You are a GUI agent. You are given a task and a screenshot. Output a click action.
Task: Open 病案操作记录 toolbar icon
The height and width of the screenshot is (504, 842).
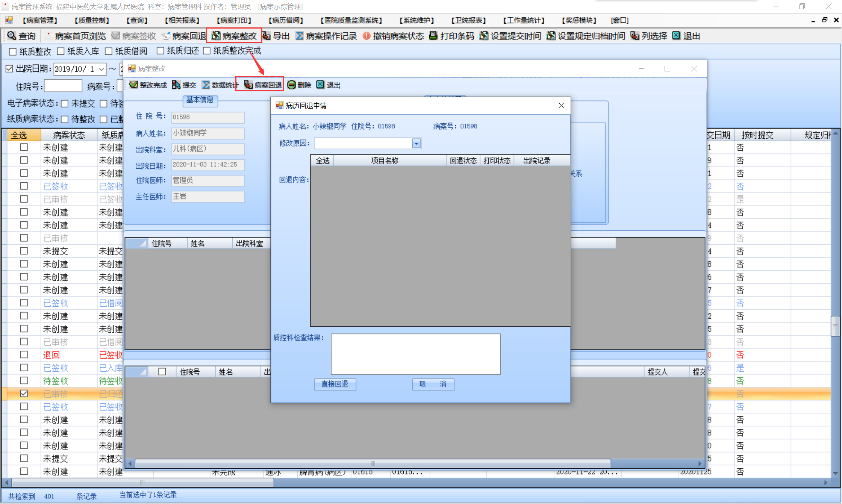click(300, 36)
